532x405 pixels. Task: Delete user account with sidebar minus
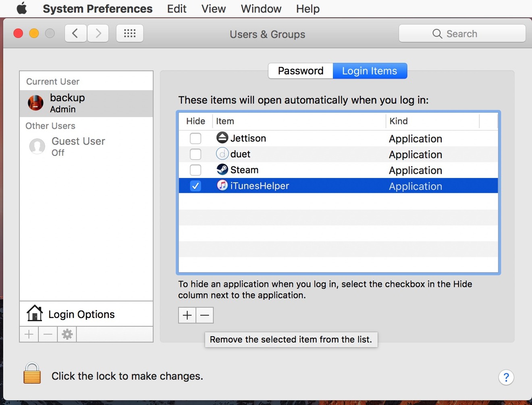coord(48,334)
